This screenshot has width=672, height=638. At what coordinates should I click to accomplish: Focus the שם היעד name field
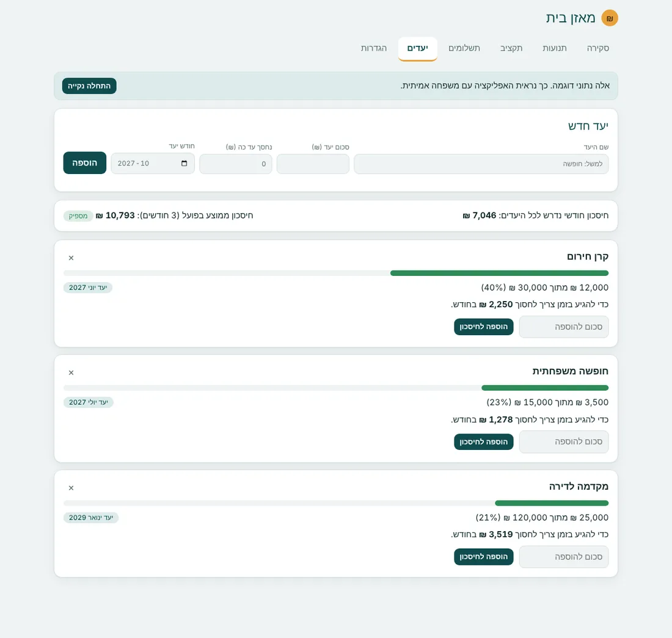point(481,164)
